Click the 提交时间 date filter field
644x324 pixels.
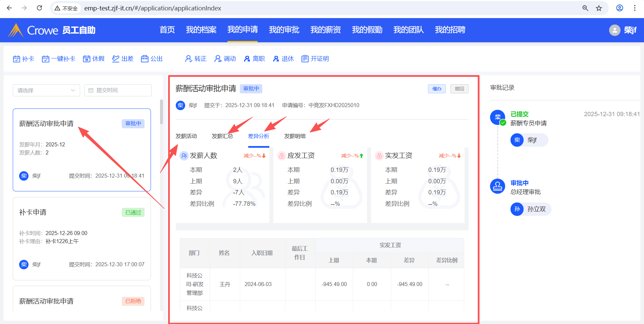(x=118, y=90)
